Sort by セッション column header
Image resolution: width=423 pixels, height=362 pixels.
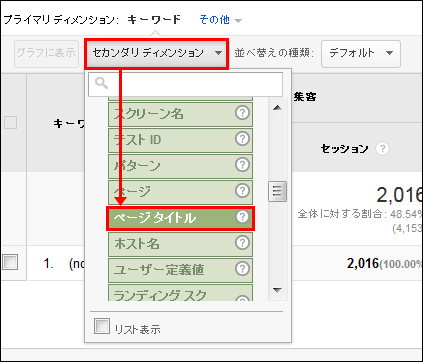pos(345,149)
